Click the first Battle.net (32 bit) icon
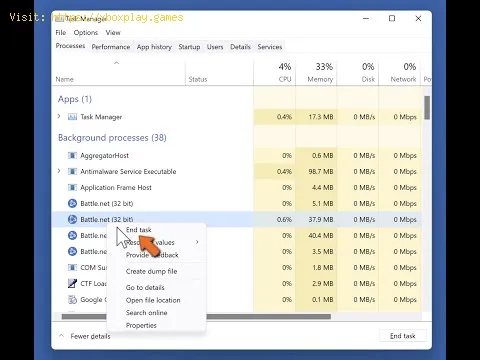Image resolution: width=480 pixels, height=360 pixels. (x=72, y=203)
